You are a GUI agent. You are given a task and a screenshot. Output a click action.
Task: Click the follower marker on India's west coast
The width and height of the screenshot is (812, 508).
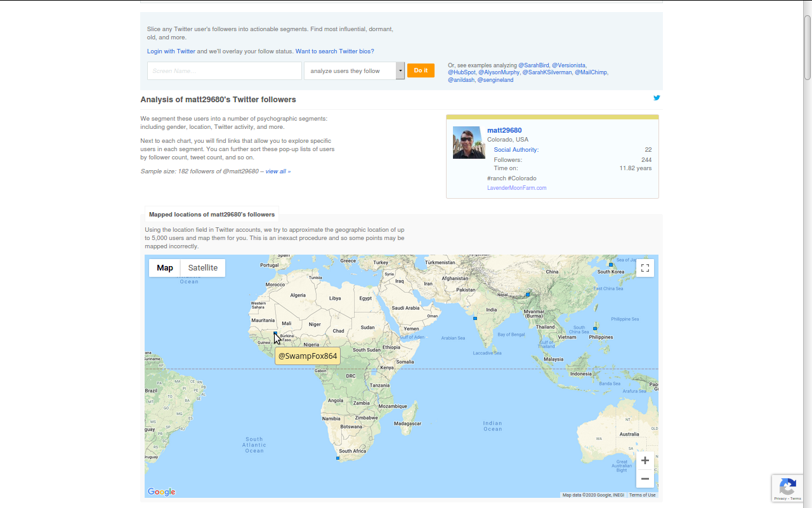(475, 317)
